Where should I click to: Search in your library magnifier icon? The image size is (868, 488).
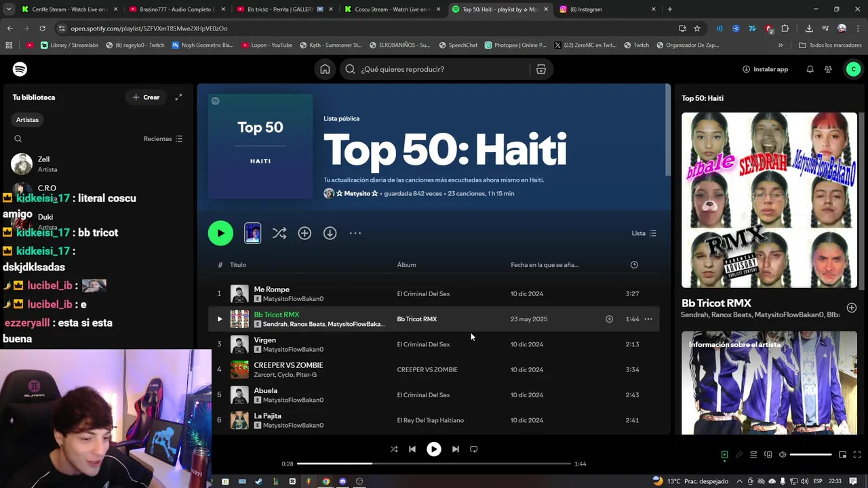[18, 139]
